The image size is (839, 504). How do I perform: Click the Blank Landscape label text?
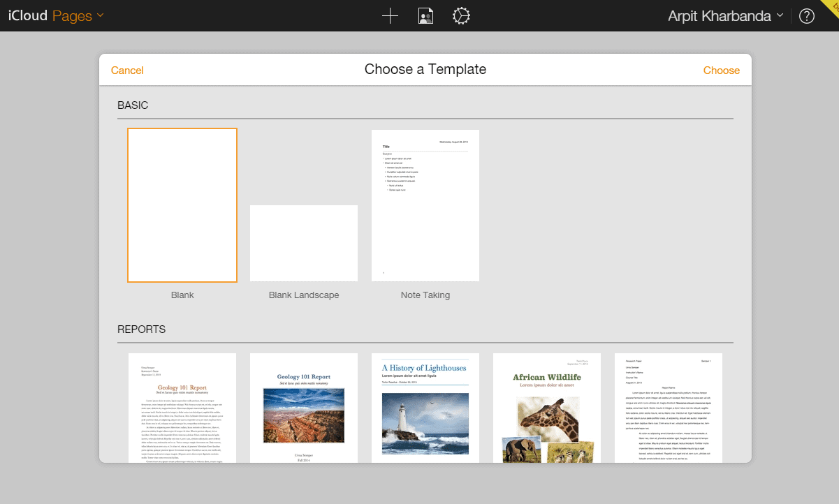(x=304, y=295)
